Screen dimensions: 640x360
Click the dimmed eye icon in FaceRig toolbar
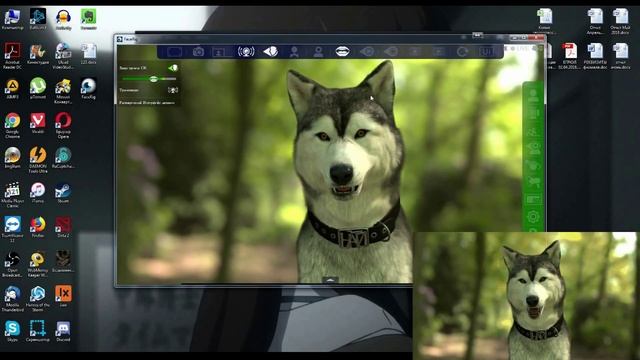[x=367, y=51]
